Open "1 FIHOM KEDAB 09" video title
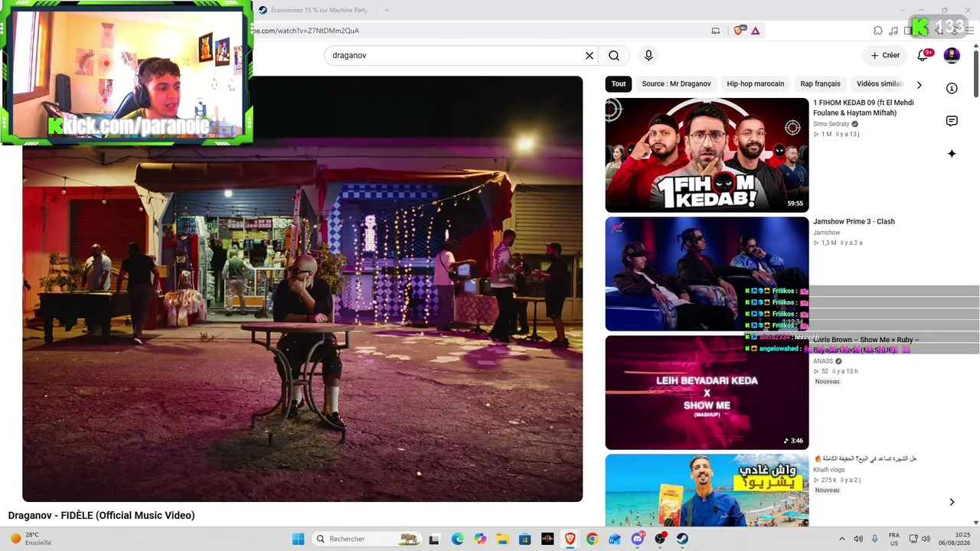Viewport: 980px width, 551px height. pos(864,108)
